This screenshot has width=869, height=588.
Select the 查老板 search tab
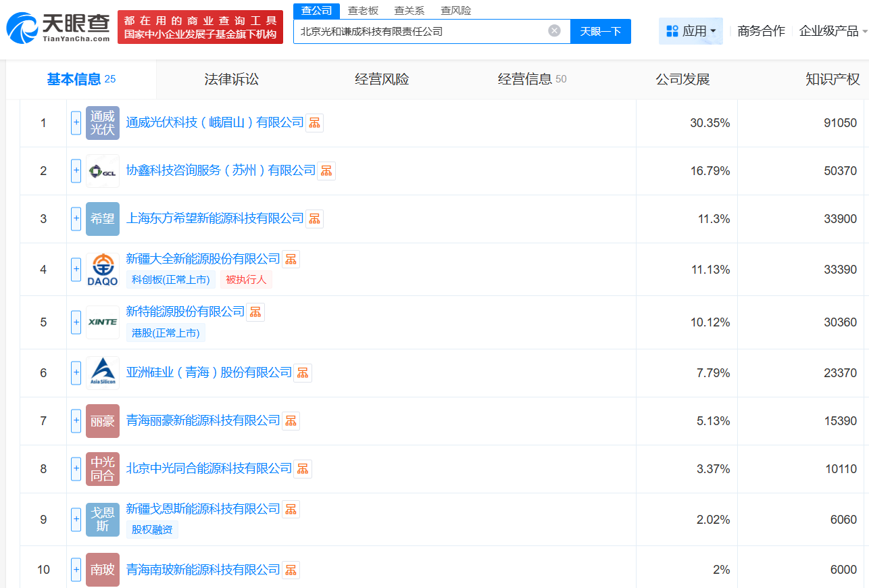(x=363, y=11)
